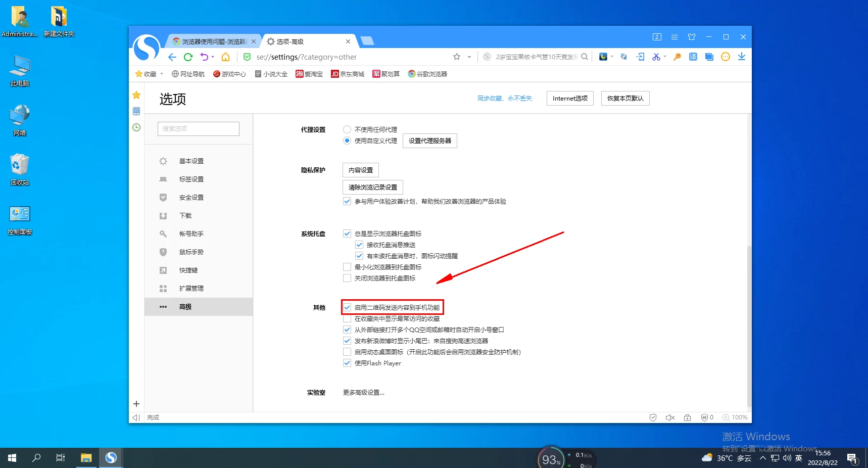Click the window count icon

[657, 37]
